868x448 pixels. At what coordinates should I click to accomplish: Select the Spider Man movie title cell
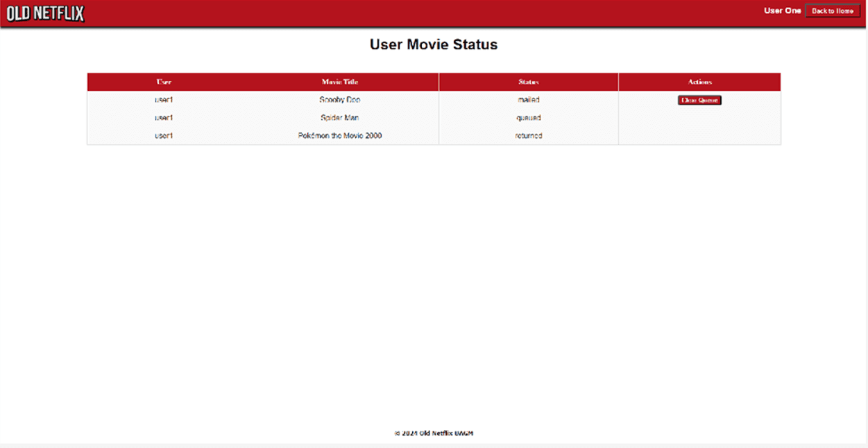click(340, 118)
